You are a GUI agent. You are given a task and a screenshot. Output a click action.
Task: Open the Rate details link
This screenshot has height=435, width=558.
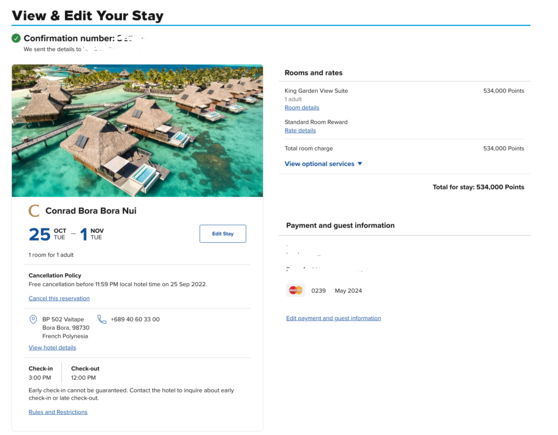point(300,131)
